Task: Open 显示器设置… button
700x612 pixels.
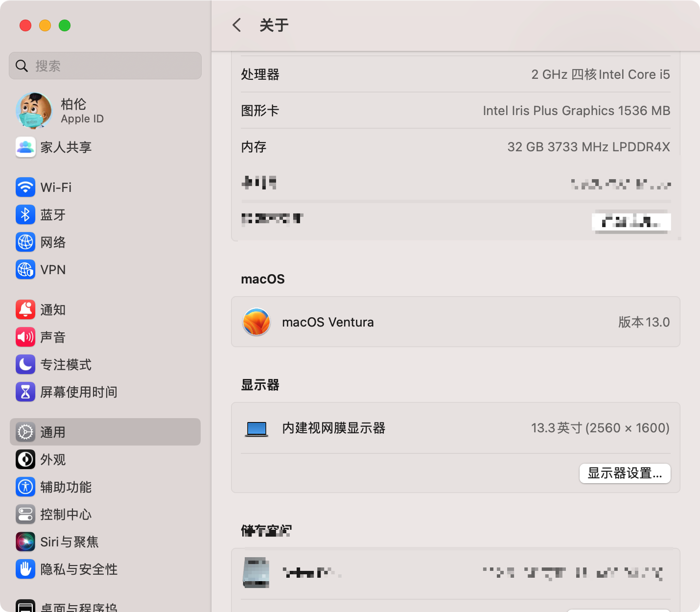Action: click(625, 473)
